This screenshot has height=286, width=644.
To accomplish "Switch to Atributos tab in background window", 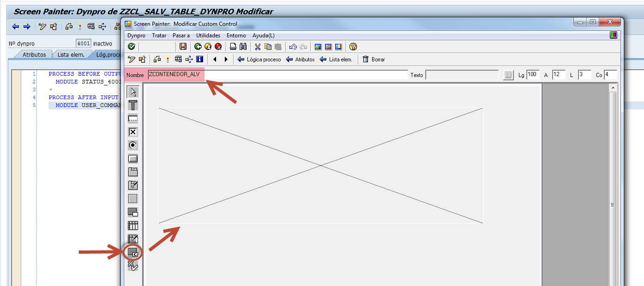I will click(x=34, y=54).
